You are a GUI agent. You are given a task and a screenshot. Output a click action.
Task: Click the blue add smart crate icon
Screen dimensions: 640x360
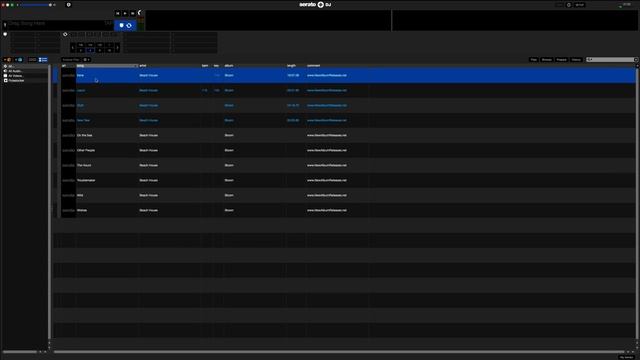[x=19, y=60]
